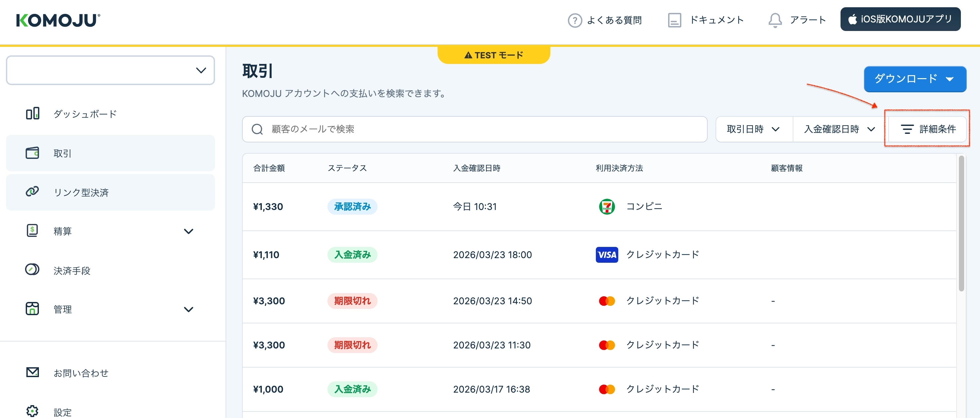Click the KOMOJU logo

(x=58, y=20)
